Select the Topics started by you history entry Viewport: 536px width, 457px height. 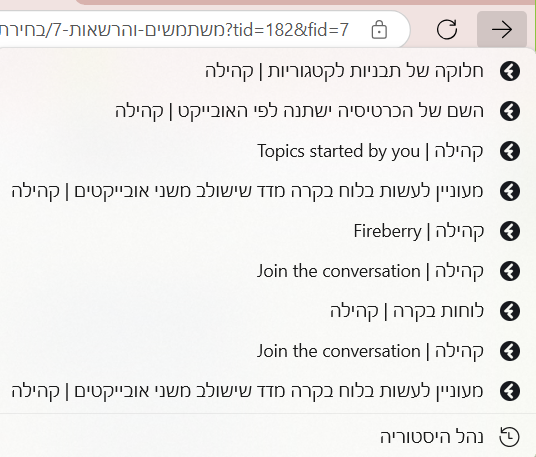(268, 151)
